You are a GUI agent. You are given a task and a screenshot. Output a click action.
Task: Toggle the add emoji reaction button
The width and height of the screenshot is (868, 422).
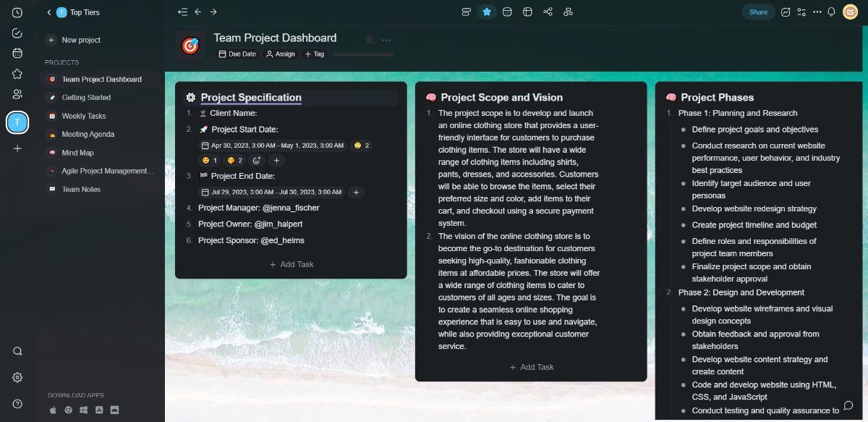(x=257, y=161)
